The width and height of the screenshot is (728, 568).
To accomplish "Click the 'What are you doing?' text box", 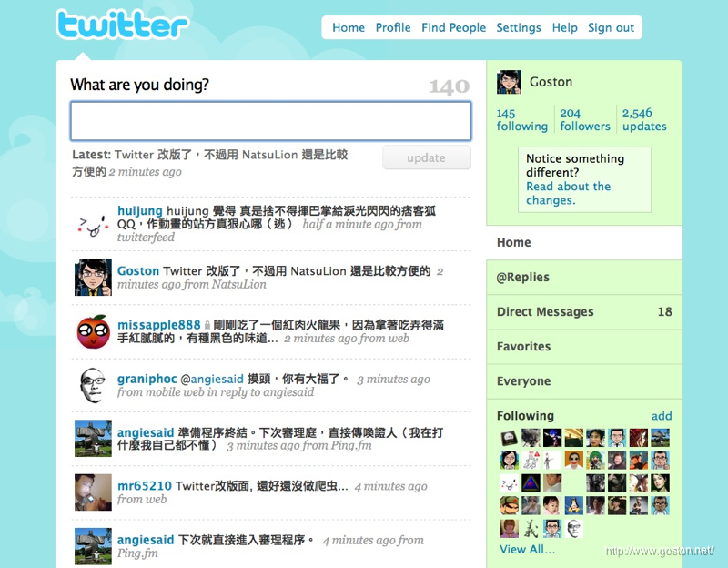I will tap(270, 121).
